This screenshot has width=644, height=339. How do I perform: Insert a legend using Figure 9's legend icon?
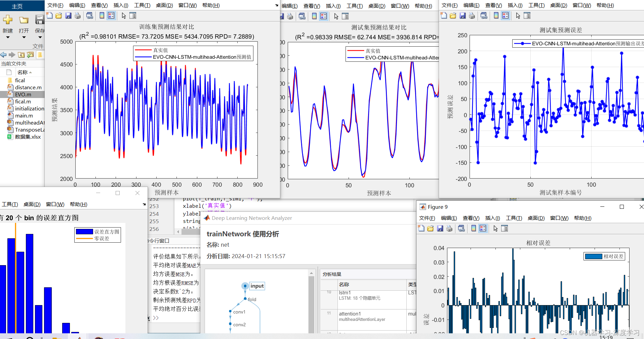[x=483, y=228]
